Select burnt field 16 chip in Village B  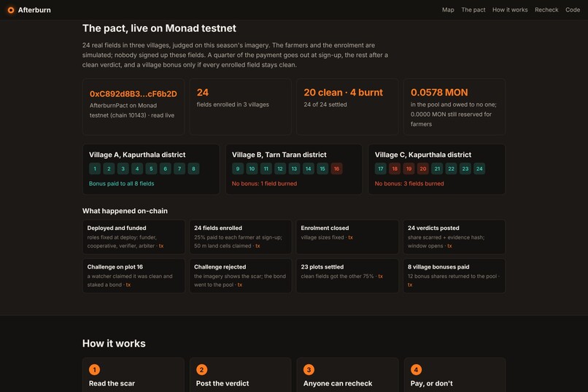(x=336, y=169)
